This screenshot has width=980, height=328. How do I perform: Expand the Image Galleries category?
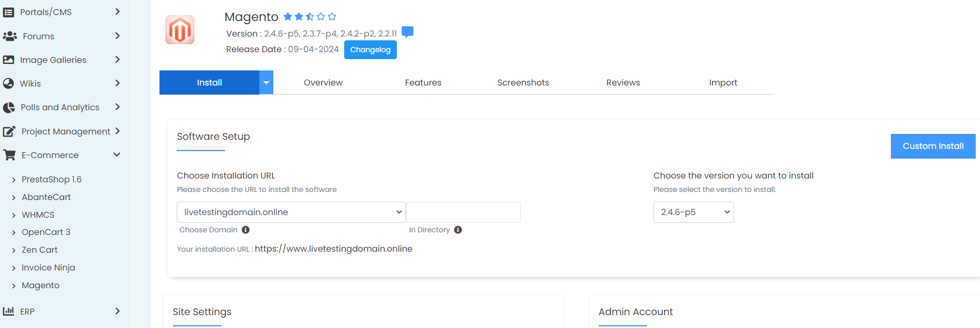118,60
